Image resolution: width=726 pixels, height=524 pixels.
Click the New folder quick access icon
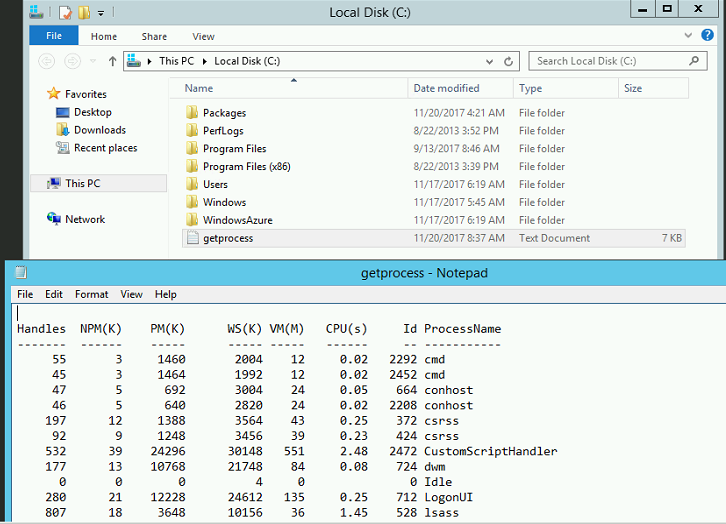click(84, 12)
